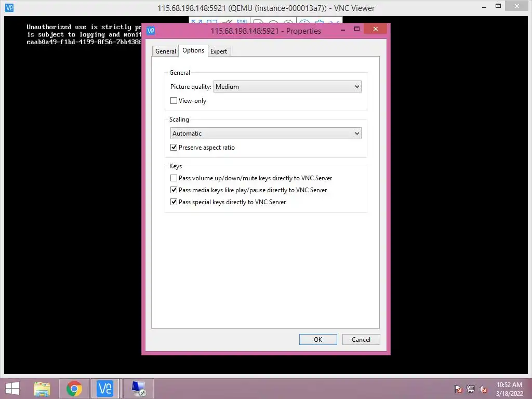Viewport: 532px width, 399px height.
Task: Open the Picture quality dropdown
Action: 287,87
